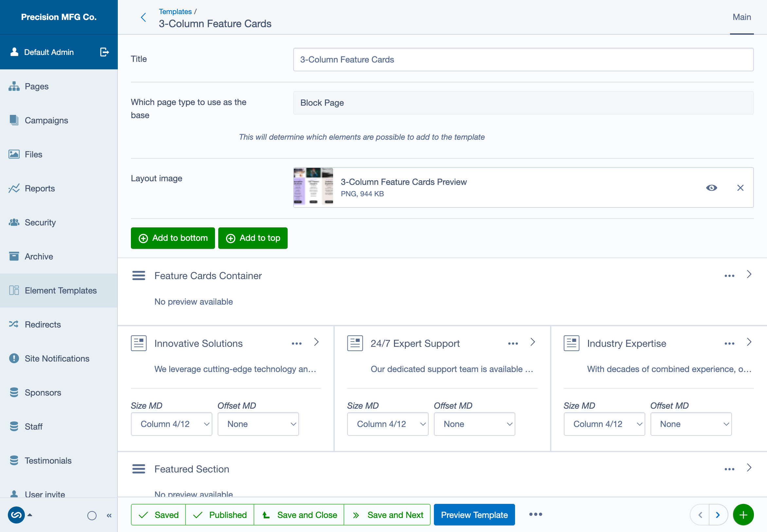Open Feature Cards Container more options
Screen dimensions: 767x532
click(729, 276)
